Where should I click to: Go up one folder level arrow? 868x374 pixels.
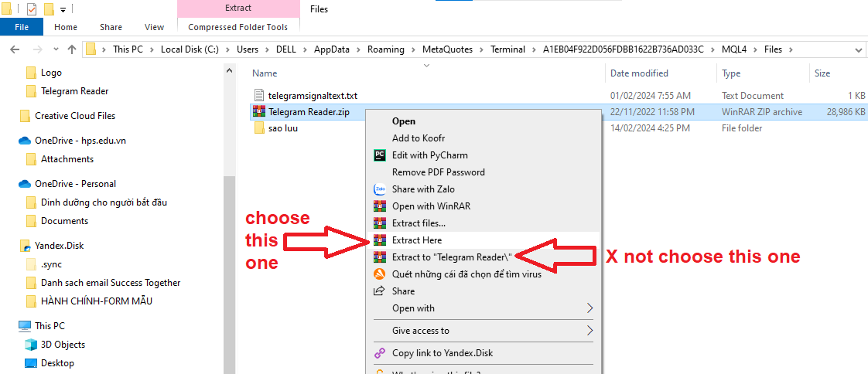click(x=71, y=49)
